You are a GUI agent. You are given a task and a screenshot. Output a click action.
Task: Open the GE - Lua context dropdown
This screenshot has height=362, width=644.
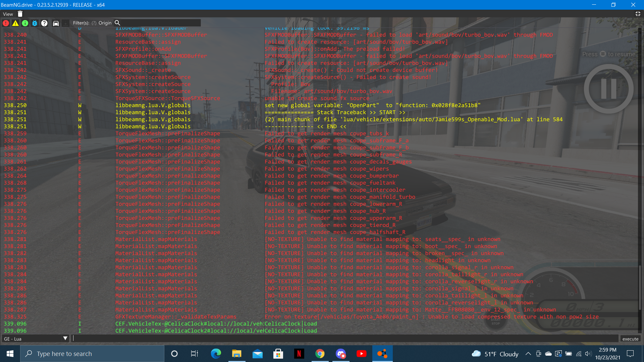click(36, 339)
